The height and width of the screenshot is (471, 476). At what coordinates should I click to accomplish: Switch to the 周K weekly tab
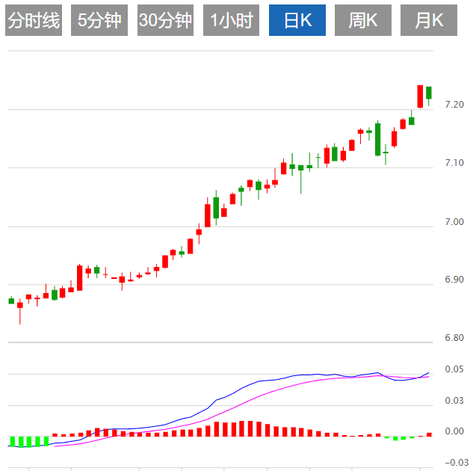(x=363, y=20)
